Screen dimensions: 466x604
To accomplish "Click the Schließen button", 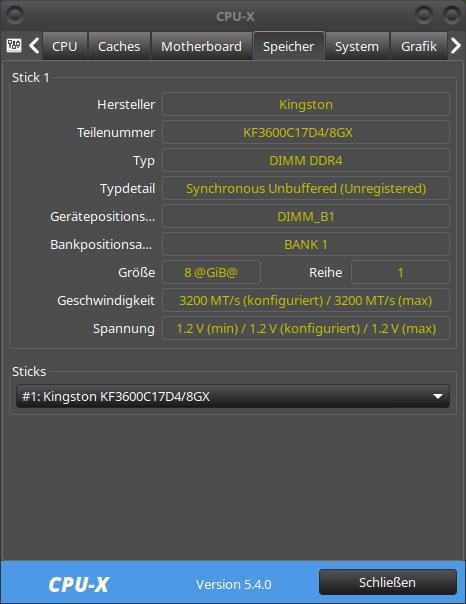I will [x=387, y=582].
